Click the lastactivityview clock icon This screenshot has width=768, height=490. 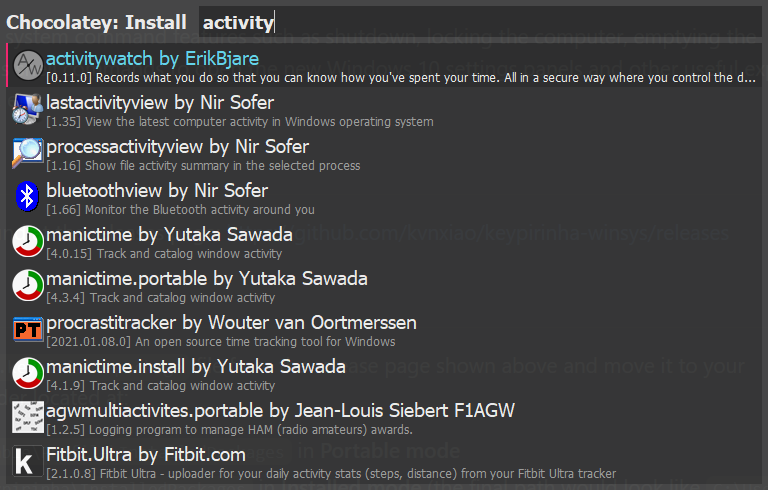(x=28, y=109)
